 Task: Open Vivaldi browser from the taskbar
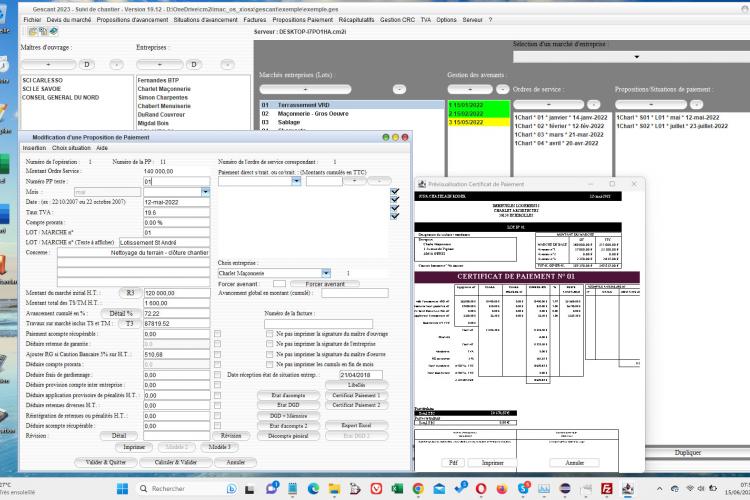pos(376,489)
